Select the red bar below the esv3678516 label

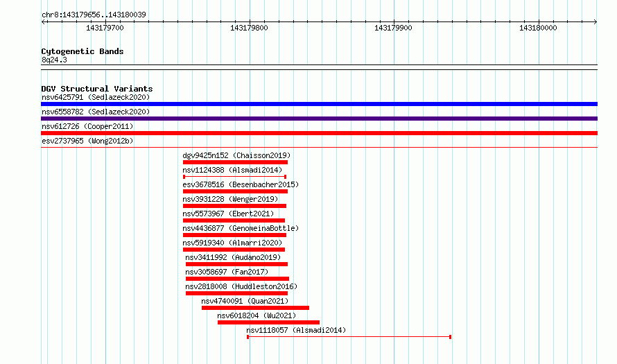tap(235, 191)
